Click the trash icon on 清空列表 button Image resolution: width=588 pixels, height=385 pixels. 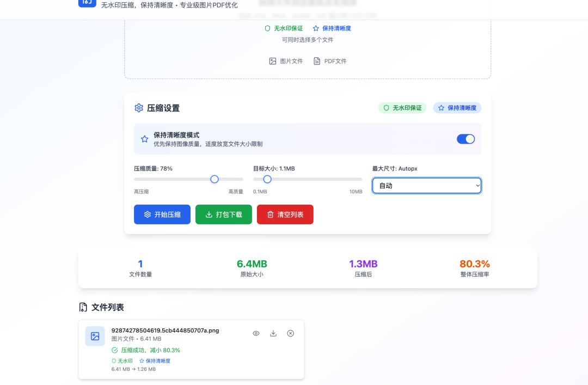[271, 214]
